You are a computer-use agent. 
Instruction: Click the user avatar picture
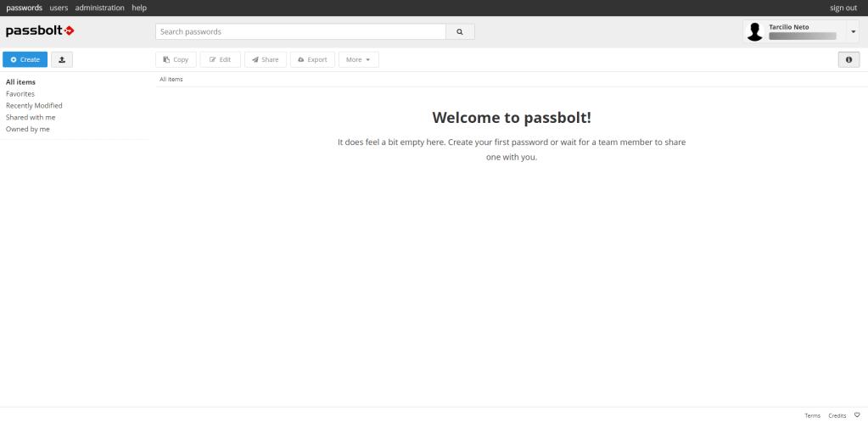[754, 31]
